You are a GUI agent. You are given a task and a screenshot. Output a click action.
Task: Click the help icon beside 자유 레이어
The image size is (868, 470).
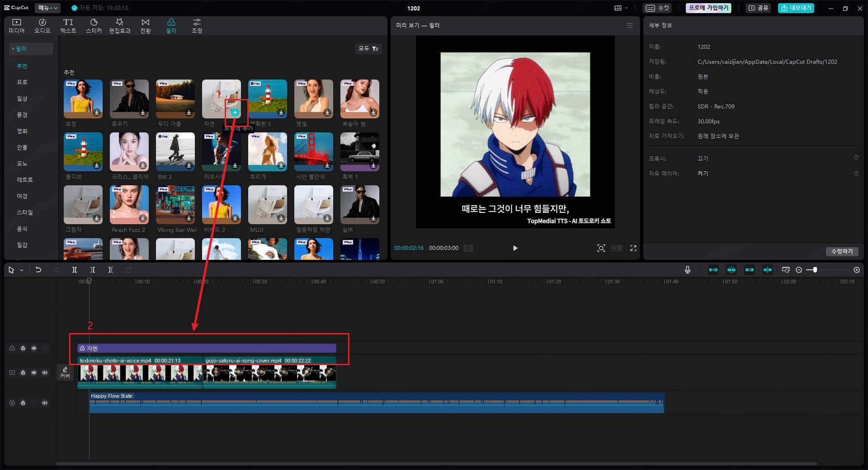point(856,174)
